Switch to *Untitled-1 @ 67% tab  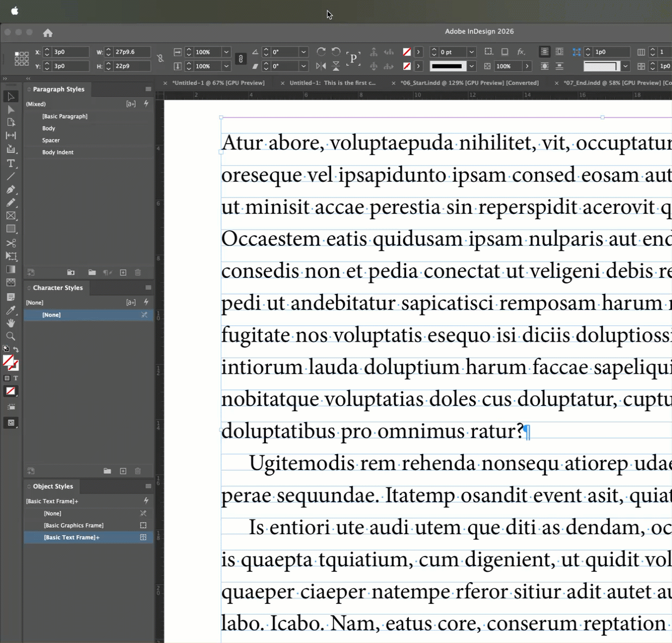[218, 83]
